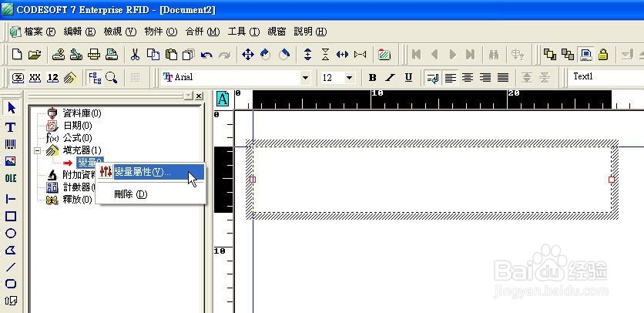Click the four-arrow move icon
The height and width of the screenshot is (313, 644).
point(248,54)
